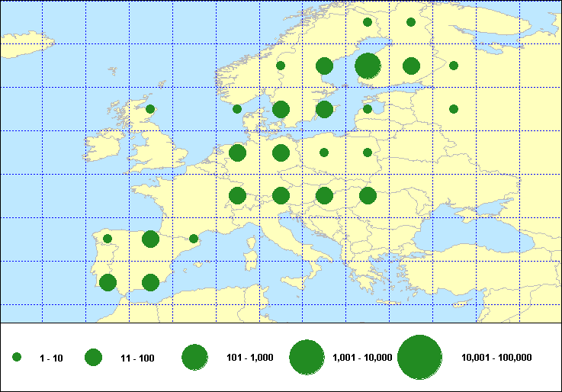
Task: Click the "11 - 100" legend label
Action: coord(137,358)
